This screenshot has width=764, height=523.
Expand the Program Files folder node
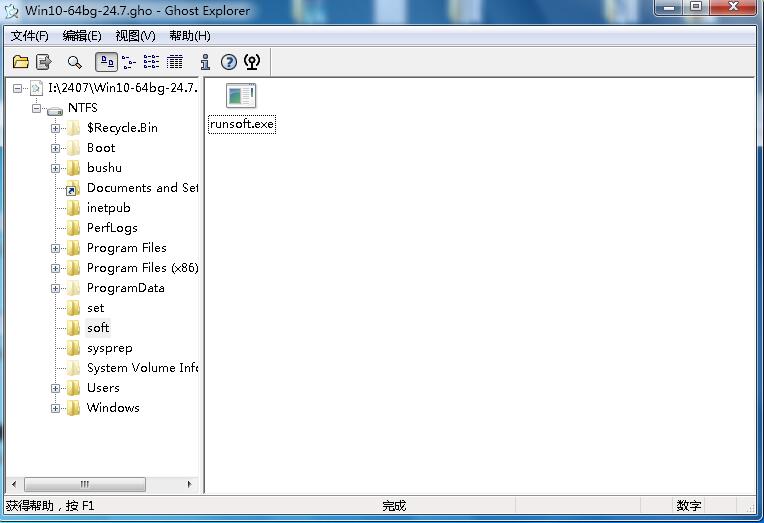click(55, 248)
